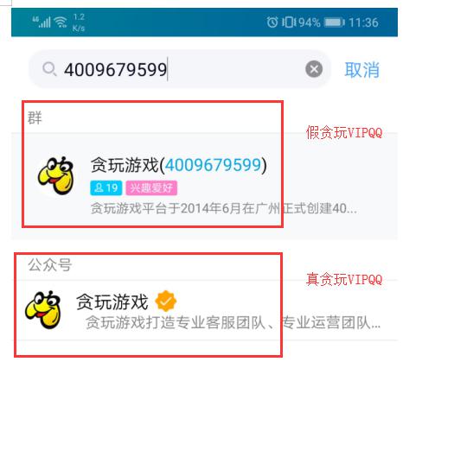
Task: Tap the alarm clock status icon
Action: point(272,22)
